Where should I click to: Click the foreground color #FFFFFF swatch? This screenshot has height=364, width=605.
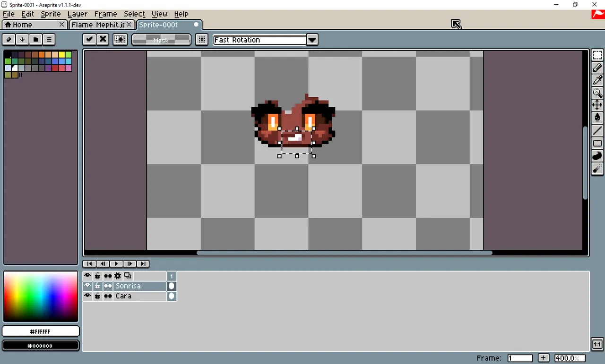(x=41, y=331)
